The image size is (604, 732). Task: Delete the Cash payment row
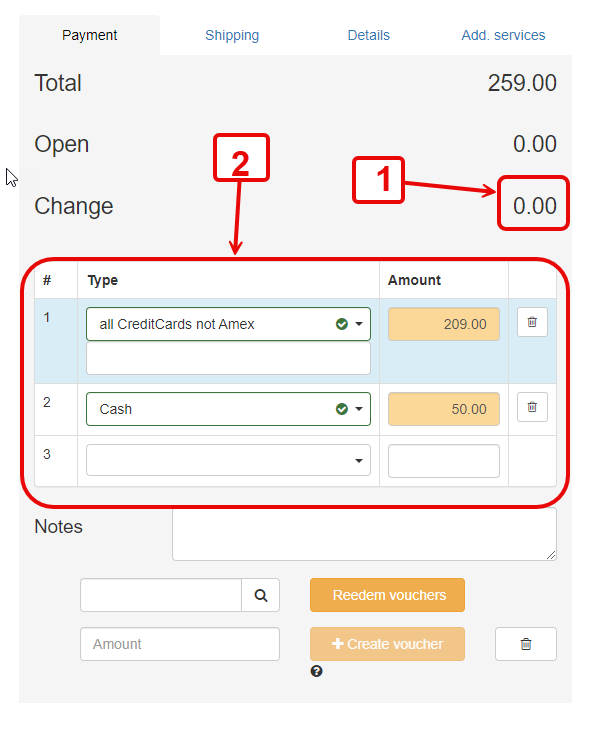[x=532, y=408]
